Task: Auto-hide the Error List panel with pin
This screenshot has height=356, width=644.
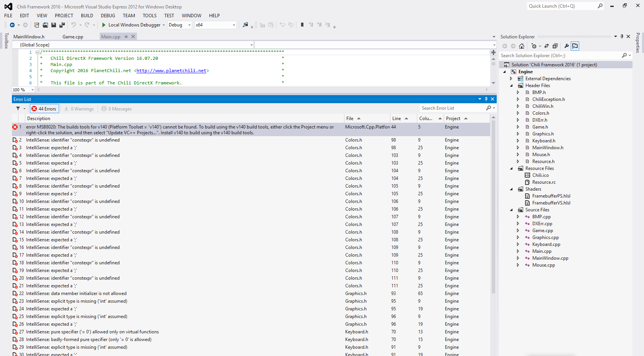Action: (x=486, y=99)
